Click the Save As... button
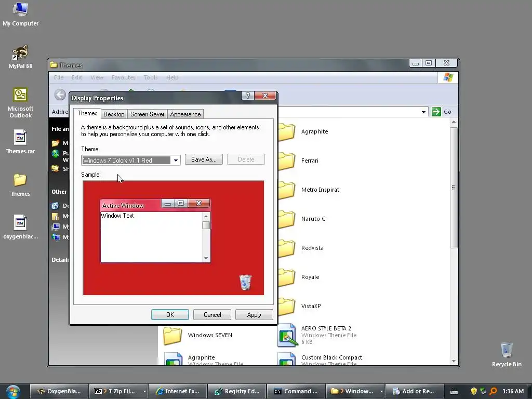 pyautogui.click(x=204, y=159)
